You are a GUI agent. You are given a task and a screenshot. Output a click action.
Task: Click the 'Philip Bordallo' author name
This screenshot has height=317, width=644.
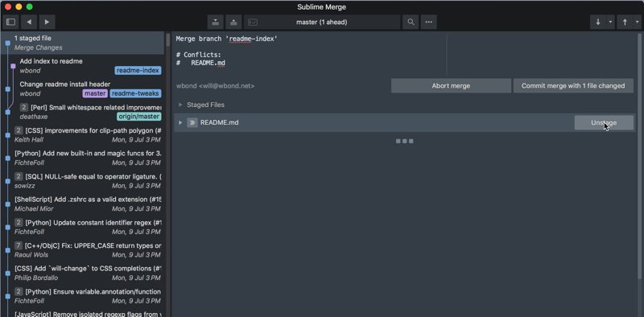tap(36, 278)
